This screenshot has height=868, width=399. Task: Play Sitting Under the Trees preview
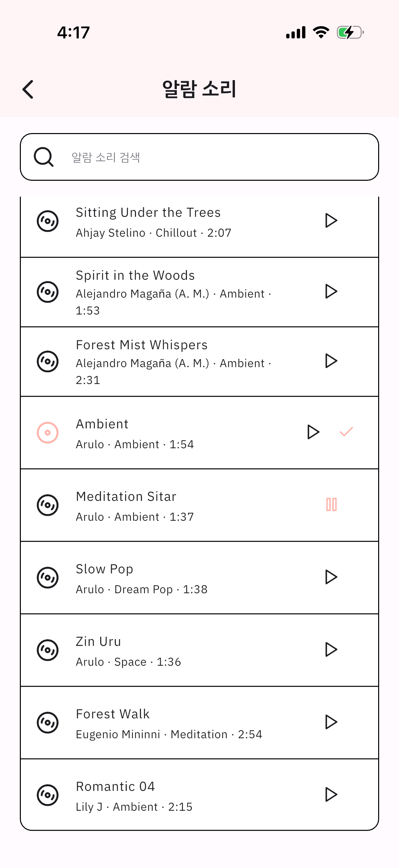[x=331, y=221]
